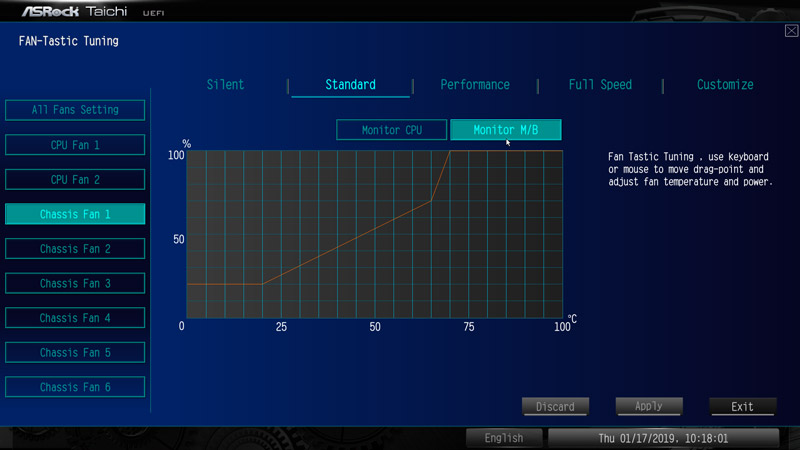The image size is (800, 450).
Task: Click the fan curve point where the curve reaches 100%
Action: (450, 151)
